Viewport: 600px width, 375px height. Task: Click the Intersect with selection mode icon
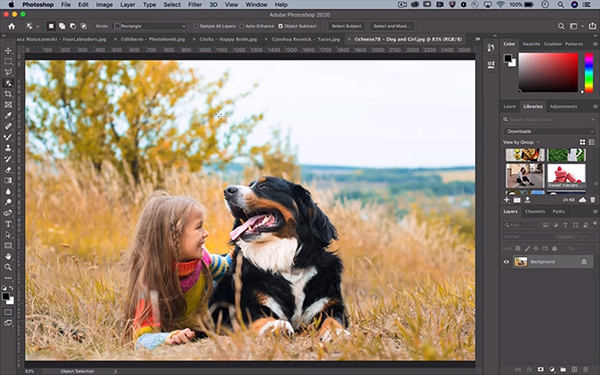pyautogui.click(x=84, y=26)
